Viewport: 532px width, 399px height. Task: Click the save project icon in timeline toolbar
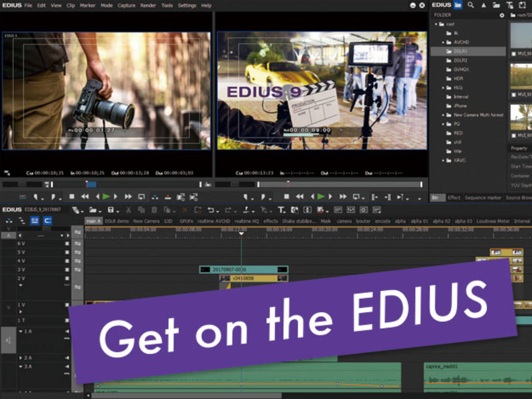click(111, 210)
